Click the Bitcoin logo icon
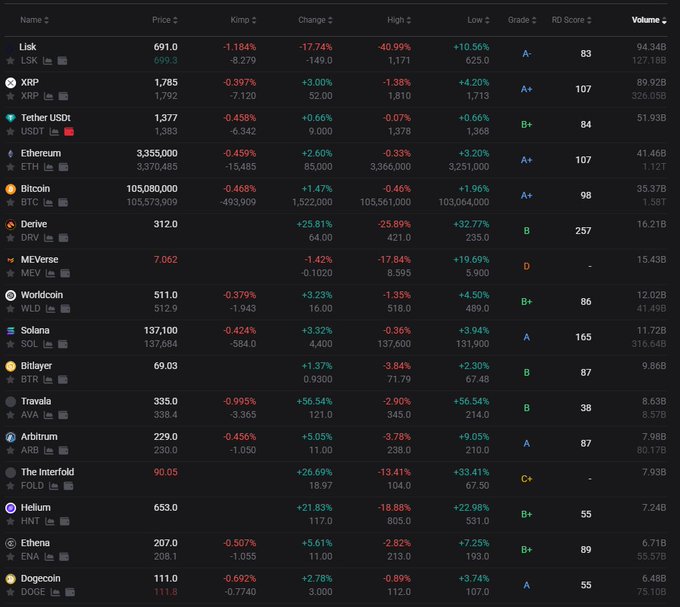680x607 pixels. click(10, 189)
